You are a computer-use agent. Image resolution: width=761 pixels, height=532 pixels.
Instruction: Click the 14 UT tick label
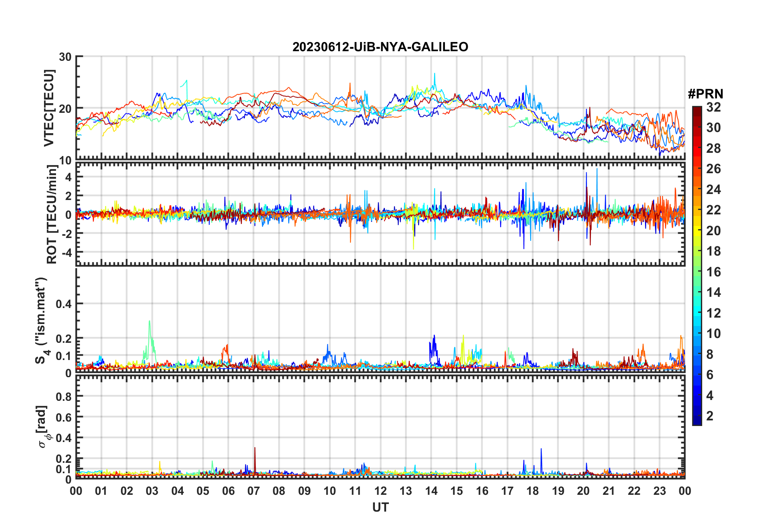[x=431, y=491]
